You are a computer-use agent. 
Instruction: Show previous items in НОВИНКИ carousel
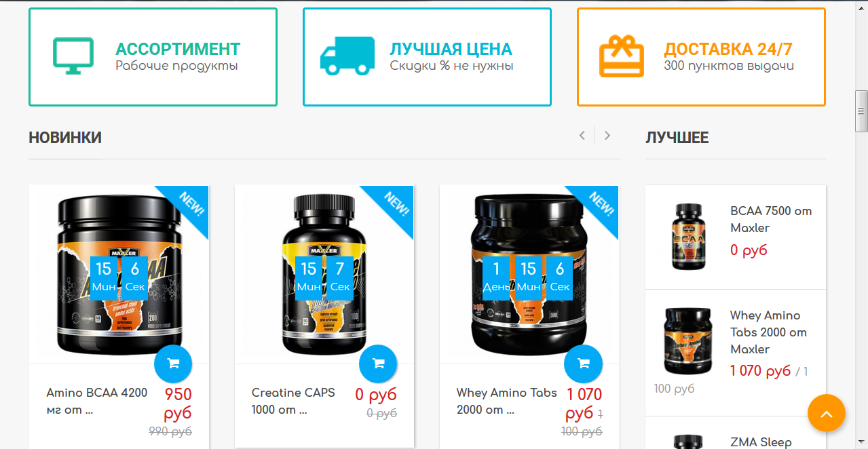coord(582,136)
